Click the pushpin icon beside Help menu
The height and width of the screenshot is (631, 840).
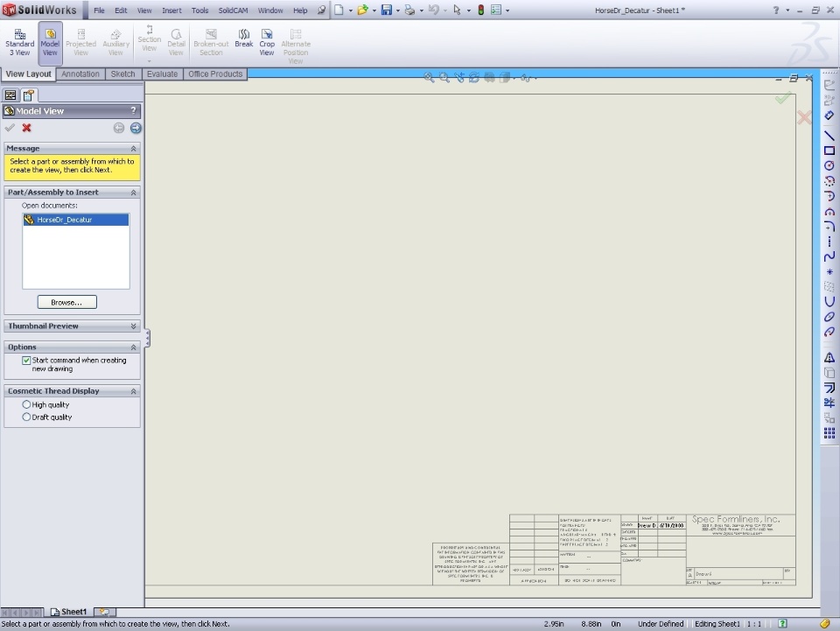[x=321, y=10]
